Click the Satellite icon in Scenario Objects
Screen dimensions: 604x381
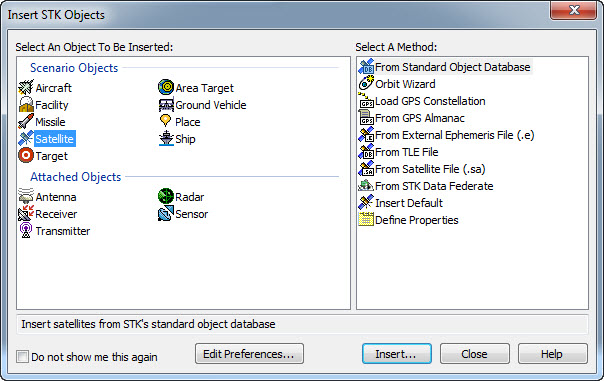[26, 138]
